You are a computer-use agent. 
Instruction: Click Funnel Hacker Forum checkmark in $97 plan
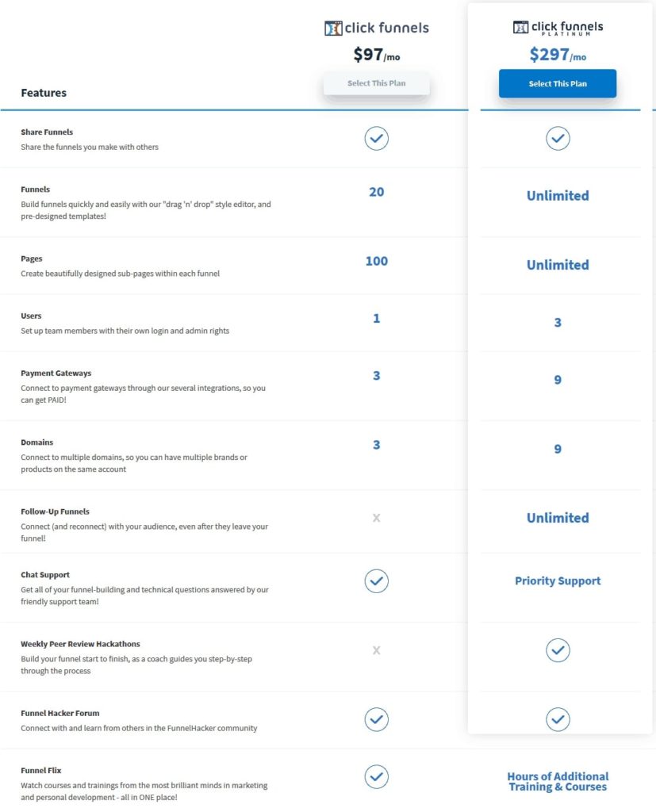(x=377, y=719)
